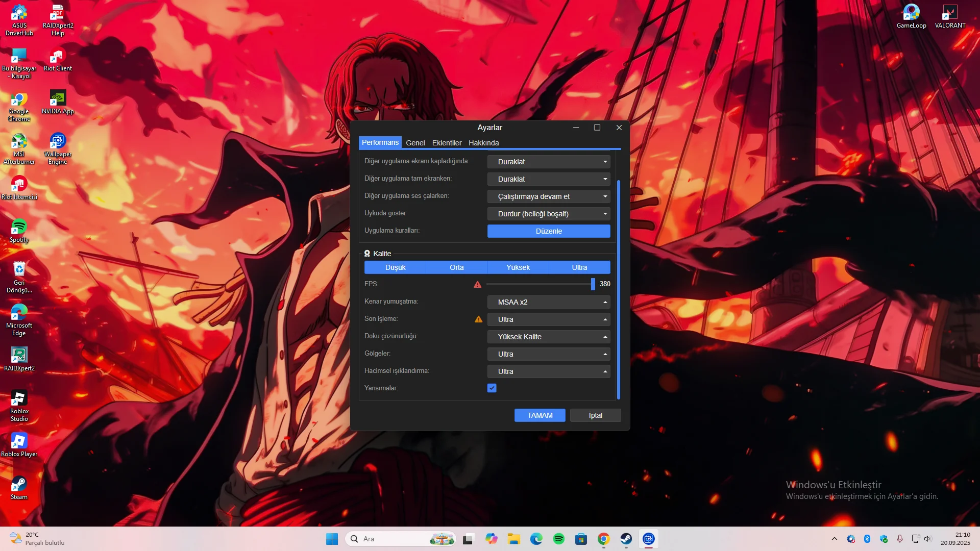980x551 pixels.
Task: Click the Ayarlar dialog vertical scrollbar
Action: pyautogui.click(x=619, y=289)
